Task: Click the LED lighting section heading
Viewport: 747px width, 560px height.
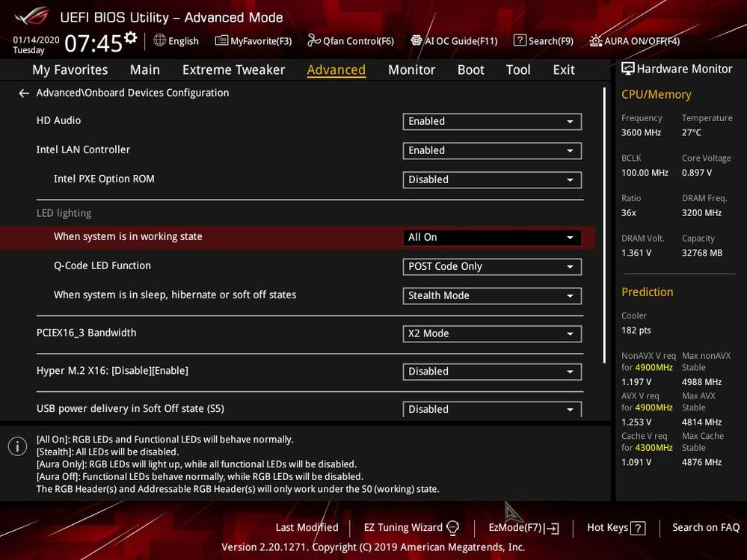Action: [64, 213]
